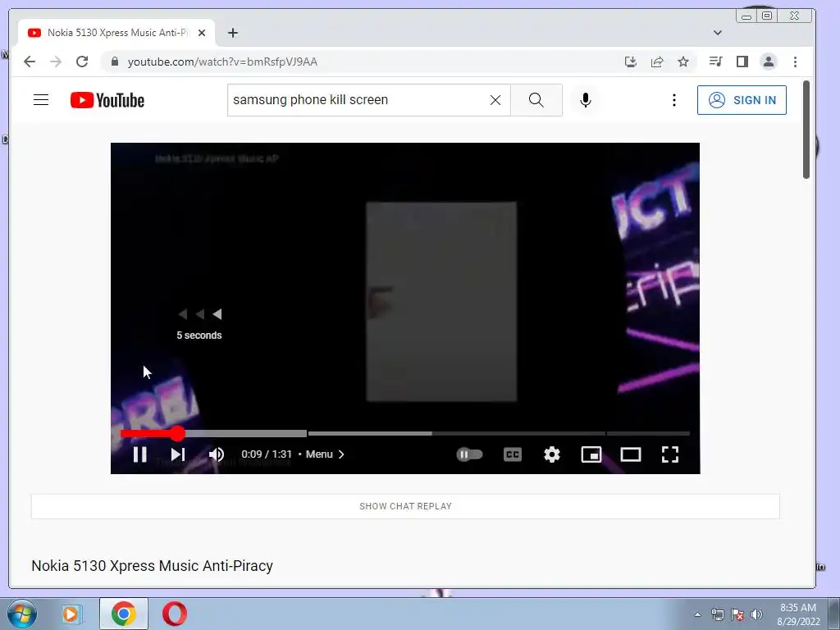Go back in Chrome
Screen dimensions: 840x630
click(x=30, y=62)
